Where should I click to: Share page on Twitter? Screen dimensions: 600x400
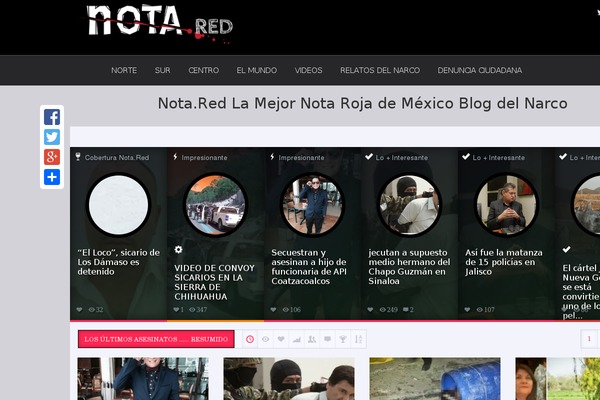52,137
